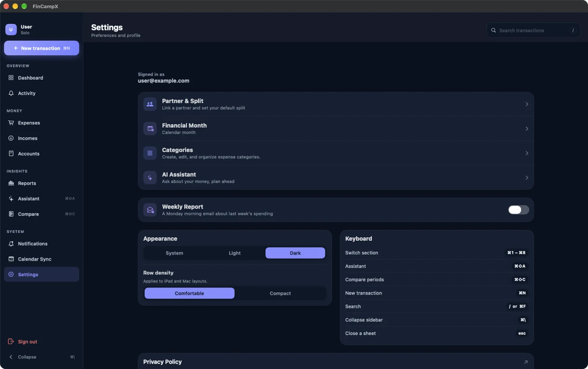Open Privacy Policy external link arrow
Screen dimensions: 588x369
click(526, 362)
